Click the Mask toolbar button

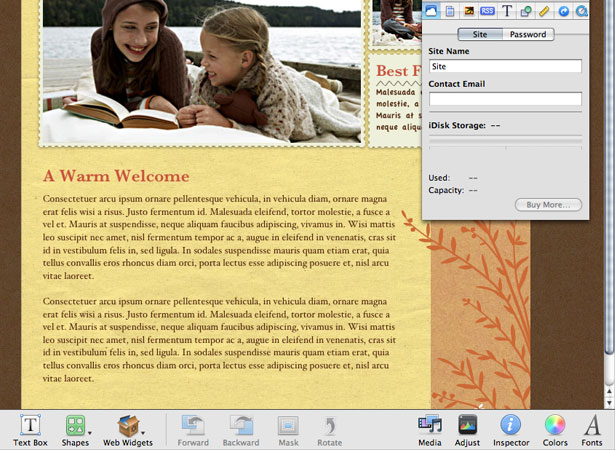pos(288,430)
